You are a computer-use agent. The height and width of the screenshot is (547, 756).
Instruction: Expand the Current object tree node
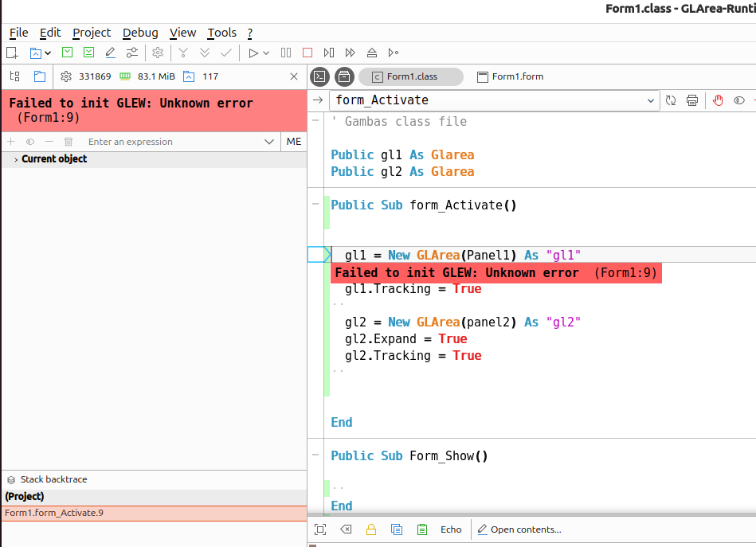(16, 159)
